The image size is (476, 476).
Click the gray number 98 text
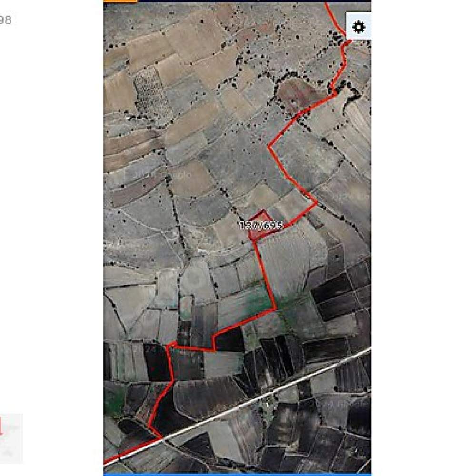[x=5, y=20]
